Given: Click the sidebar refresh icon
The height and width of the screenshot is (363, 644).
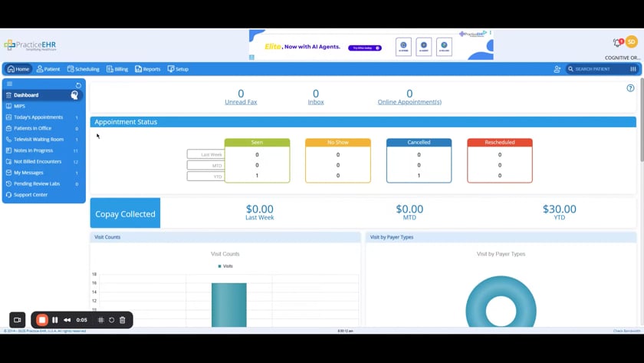Looking at the screenshot, I should point(78,85).
